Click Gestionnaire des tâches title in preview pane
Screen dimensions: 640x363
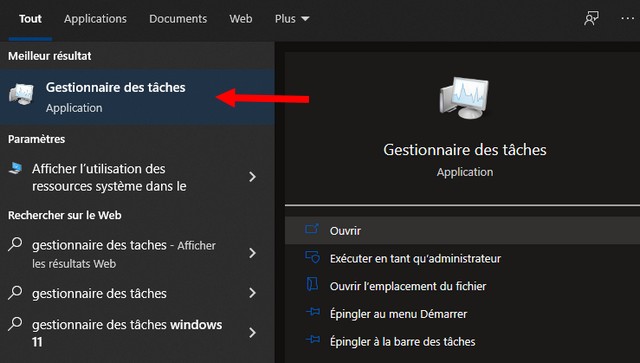tap(464, 150)
